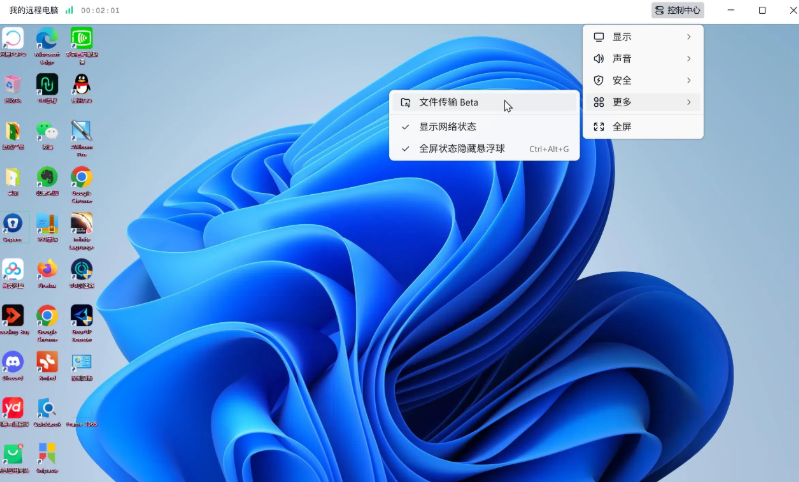Select the pink Recycle Bin icon
799x482 pixels.
tap(13, 85)
